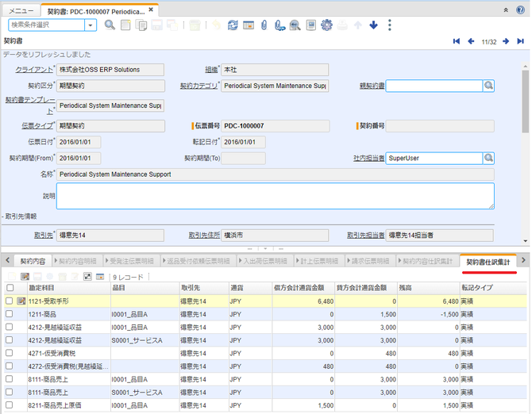
Task: Open the Report toolbar icon
Action: 310,25
